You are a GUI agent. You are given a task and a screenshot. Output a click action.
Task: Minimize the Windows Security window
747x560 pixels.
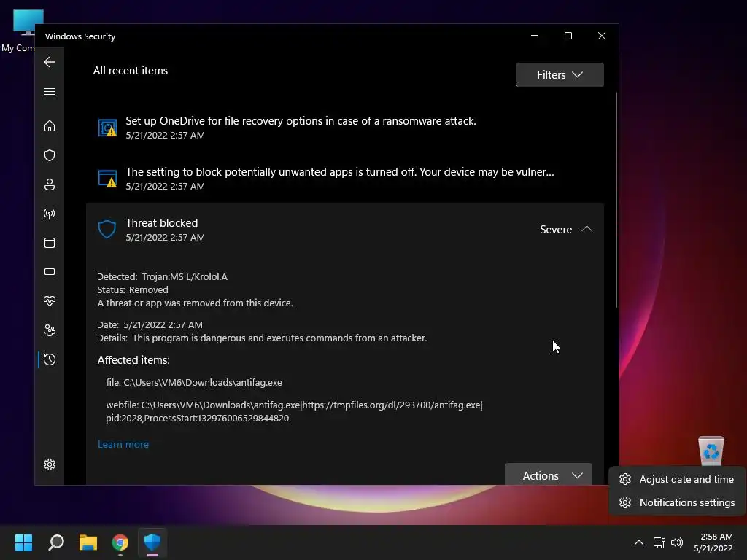(x=535, y=36)
